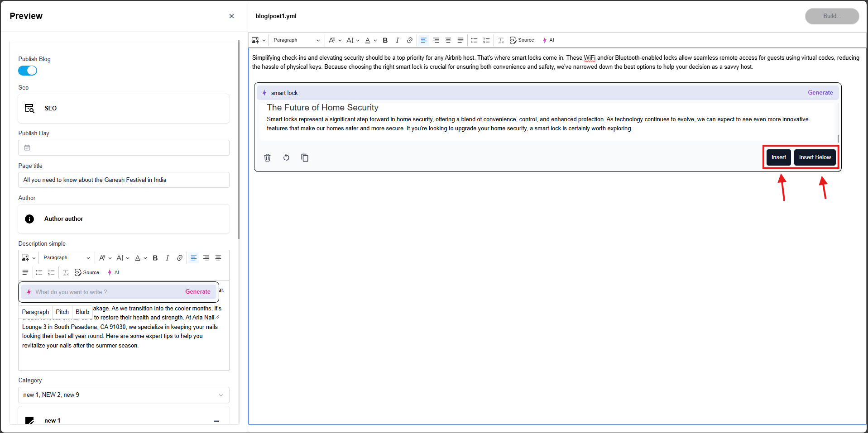The image size is (868, 433).
Task: Open Paragraph heading dropdown in main editor
Action: [296, 40]
